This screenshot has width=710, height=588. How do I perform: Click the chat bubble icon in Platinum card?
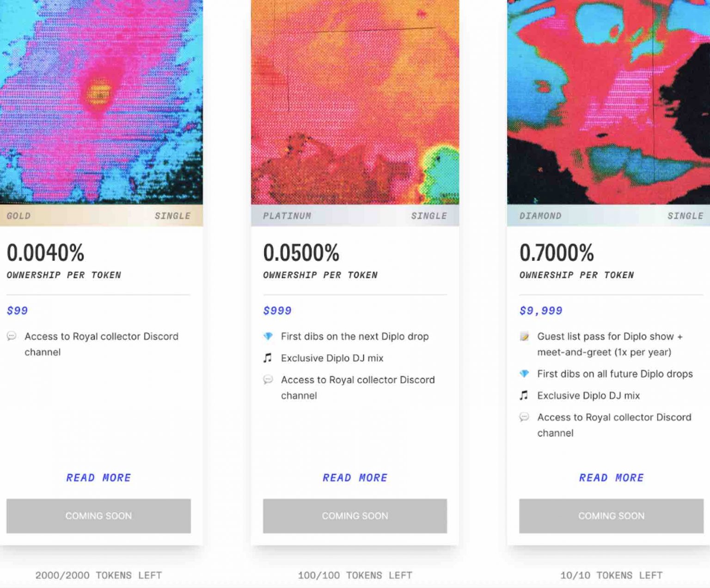click(268, 380)
